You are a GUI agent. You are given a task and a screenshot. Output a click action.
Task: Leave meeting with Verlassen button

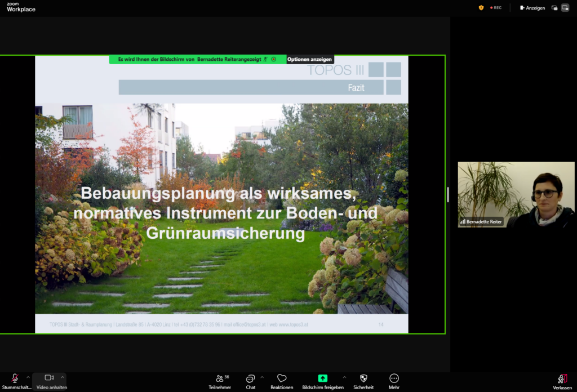tap(562, 380)
